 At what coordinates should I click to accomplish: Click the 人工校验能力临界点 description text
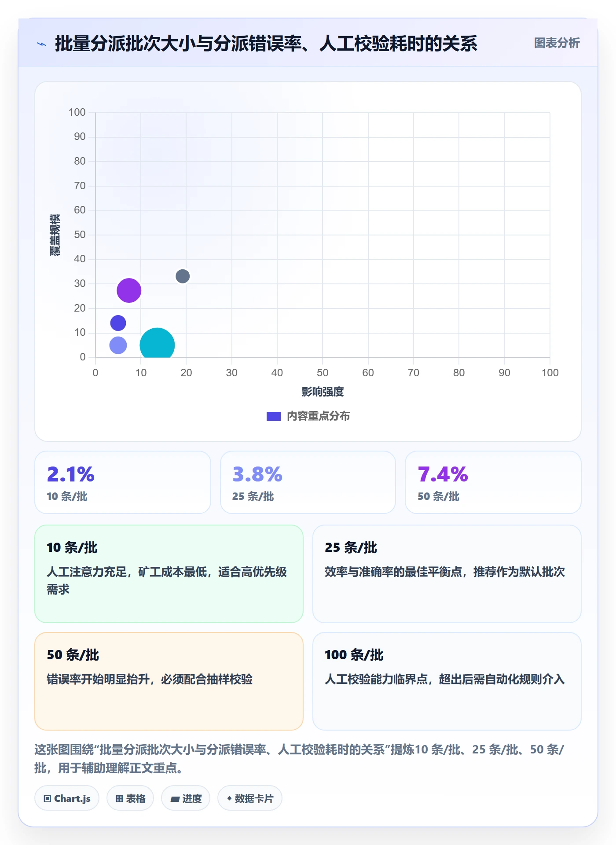point(445,679)
